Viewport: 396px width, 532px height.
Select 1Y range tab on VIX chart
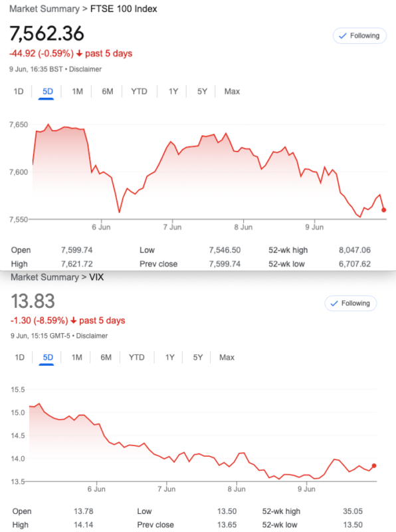click(170, 358)
